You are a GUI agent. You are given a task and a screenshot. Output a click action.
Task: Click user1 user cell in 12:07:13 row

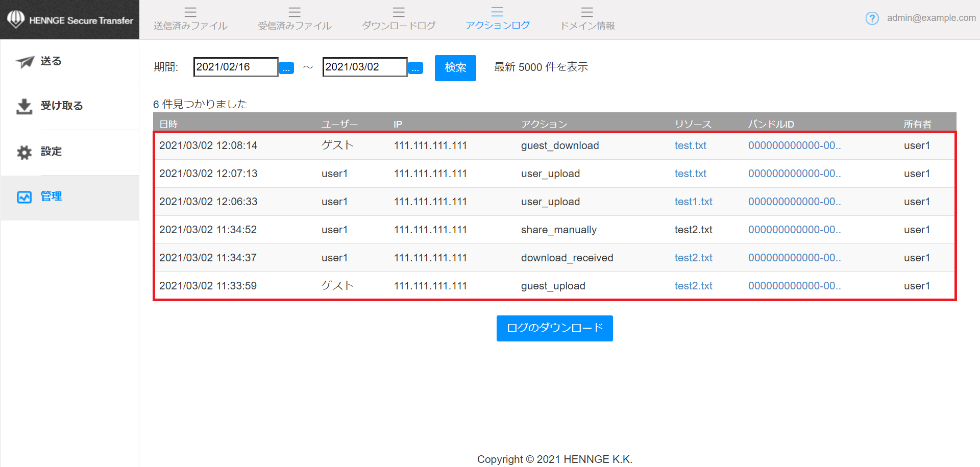334,174
